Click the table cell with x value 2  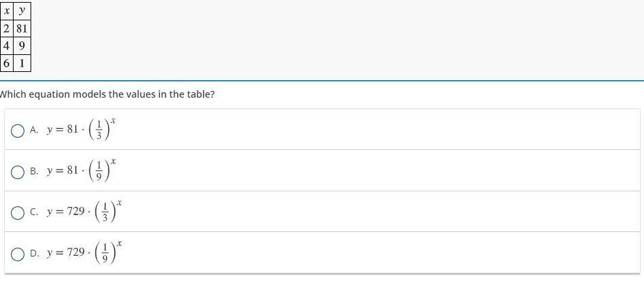[7, 28]
